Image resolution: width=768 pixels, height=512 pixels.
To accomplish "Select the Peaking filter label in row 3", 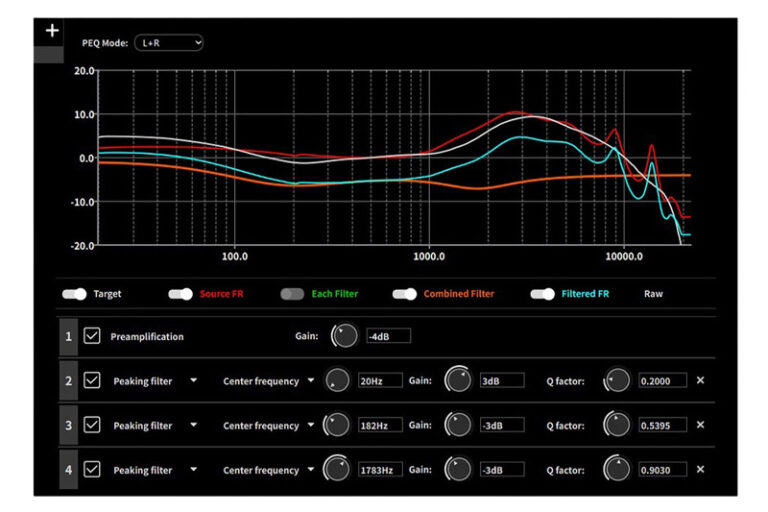I will [x=143, y=426].
